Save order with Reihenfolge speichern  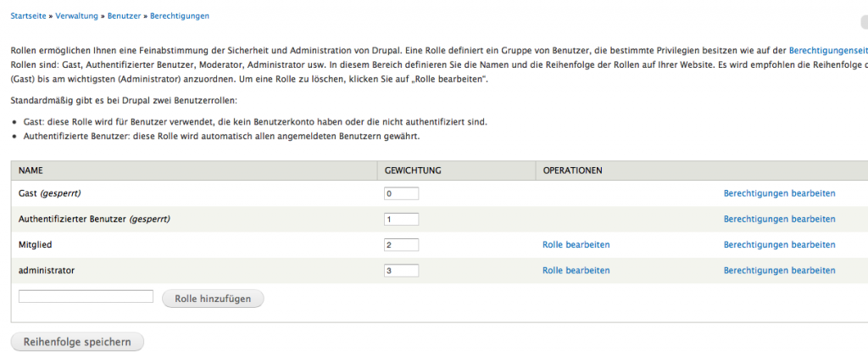77,342
